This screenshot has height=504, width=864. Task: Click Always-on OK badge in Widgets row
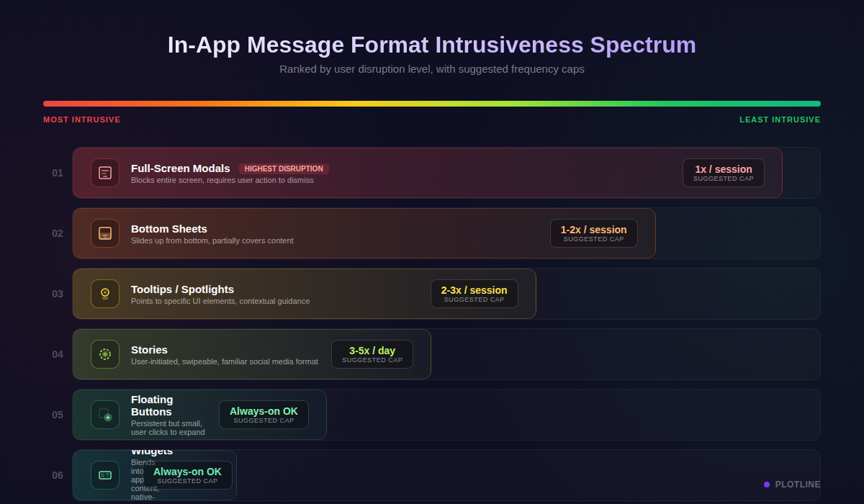tap(187, 475)
